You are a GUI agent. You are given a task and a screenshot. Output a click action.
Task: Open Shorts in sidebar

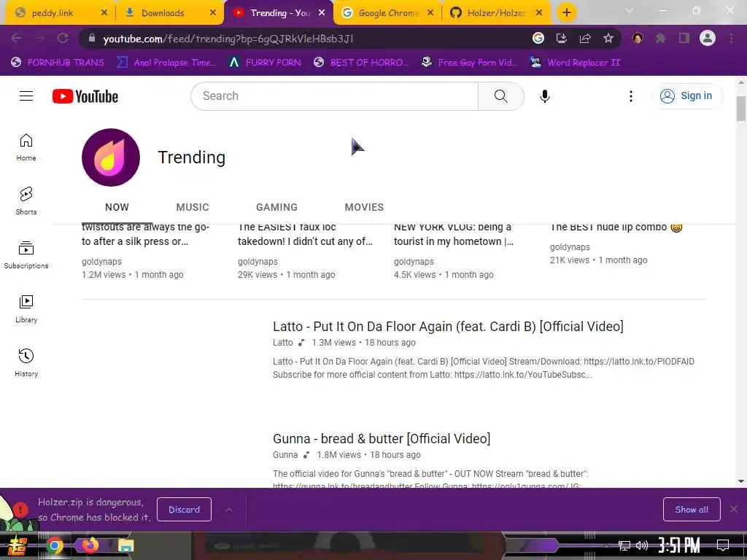click(x=26, y=201)
